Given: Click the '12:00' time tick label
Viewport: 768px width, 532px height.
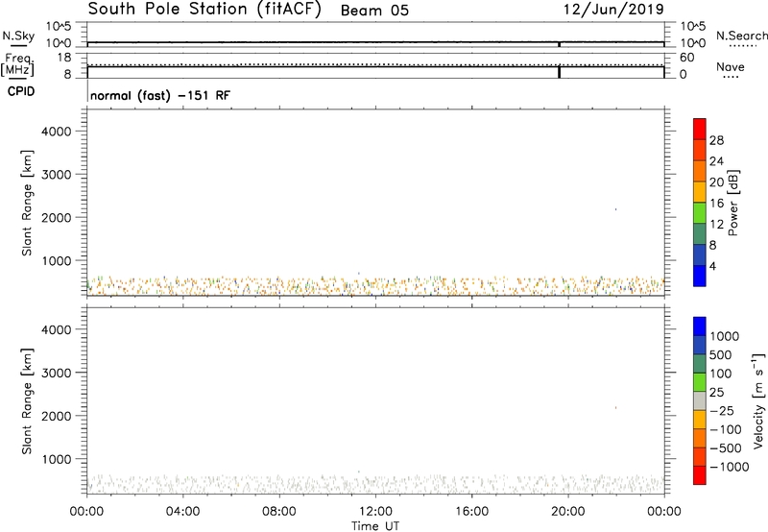Looking at the screenshot, I should tap(375, 512).
